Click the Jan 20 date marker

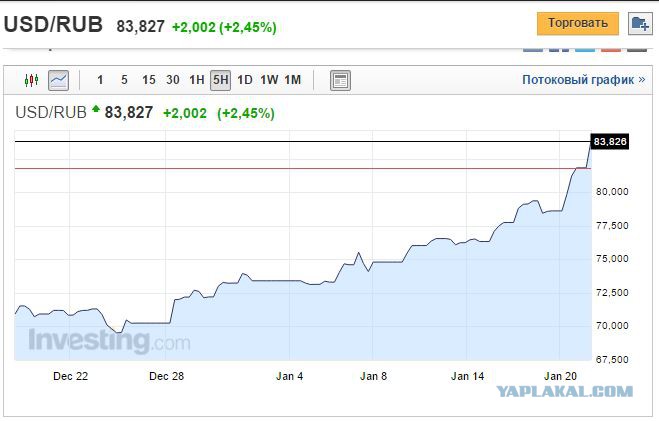(x=560, y=376)
